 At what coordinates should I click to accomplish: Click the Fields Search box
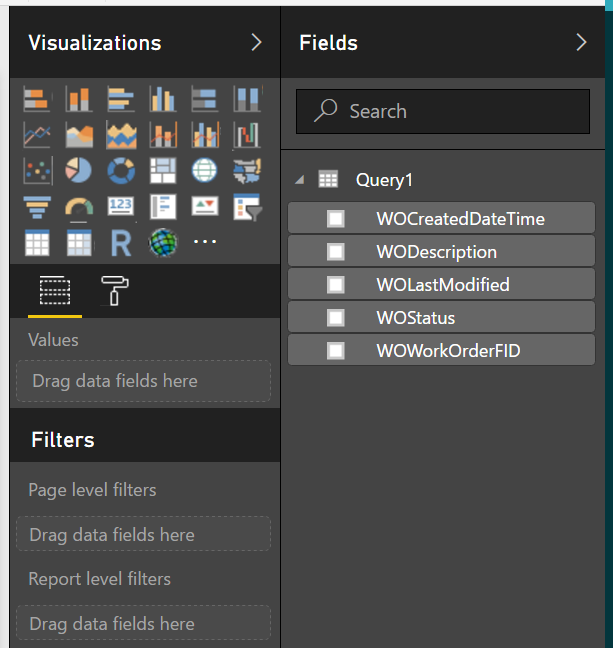coord(443,112)
